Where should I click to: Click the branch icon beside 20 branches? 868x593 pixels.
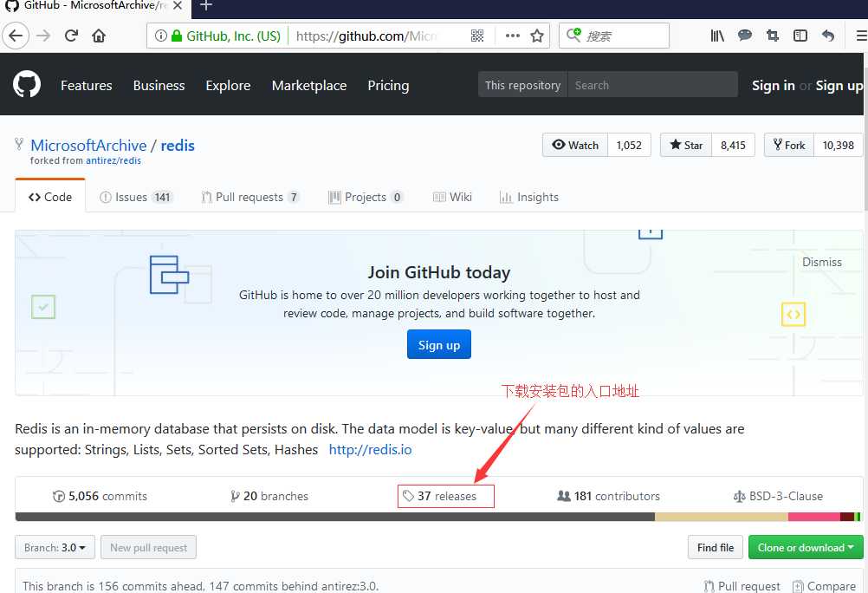(235, 496)
